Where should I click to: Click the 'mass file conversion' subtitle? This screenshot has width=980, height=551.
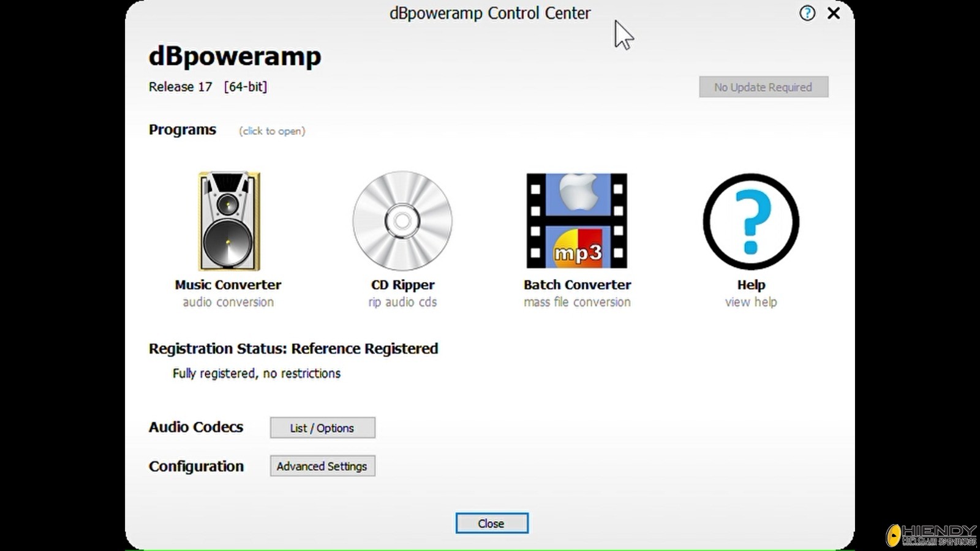577,302
